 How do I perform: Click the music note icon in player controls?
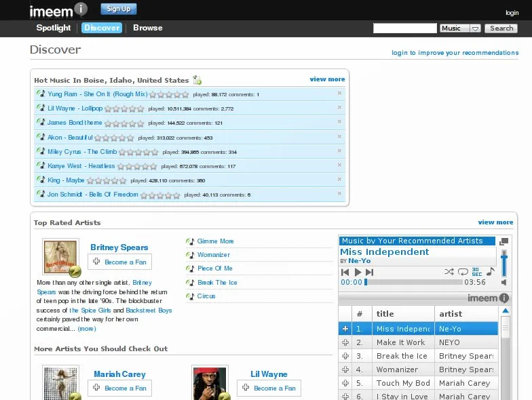(491, 272)
